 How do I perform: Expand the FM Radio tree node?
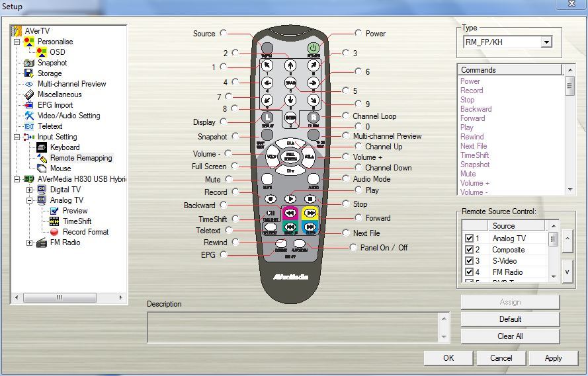[x=29, y=243]
